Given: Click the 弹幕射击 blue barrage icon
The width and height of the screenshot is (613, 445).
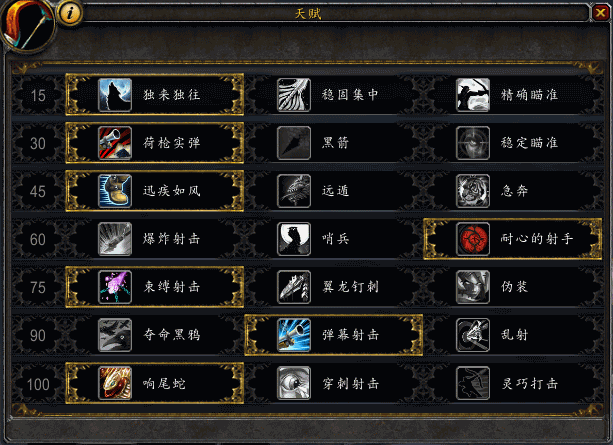Looking at the screenshot, I should click(294, 335).
